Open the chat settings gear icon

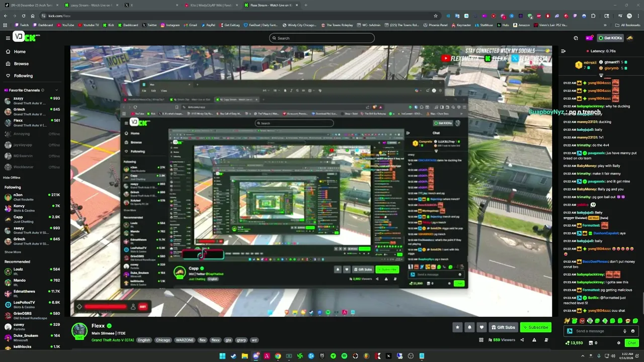619,343
